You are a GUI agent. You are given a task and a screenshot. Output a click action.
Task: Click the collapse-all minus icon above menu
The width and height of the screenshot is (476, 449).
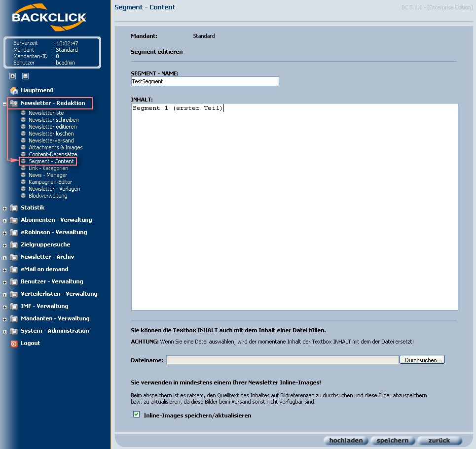click(x=26, y=76)
